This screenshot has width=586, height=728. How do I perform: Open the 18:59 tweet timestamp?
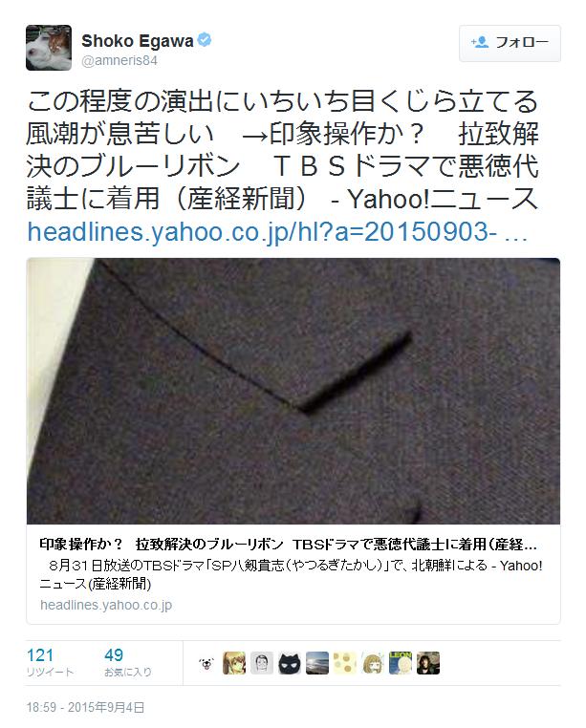(x=85, y=708)
